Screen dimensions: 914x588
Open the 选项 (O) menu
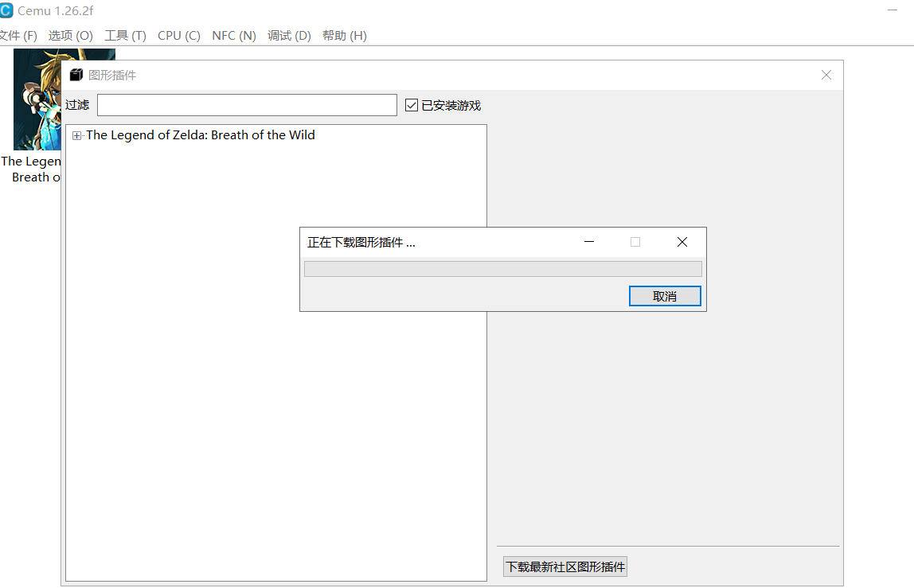70,36
